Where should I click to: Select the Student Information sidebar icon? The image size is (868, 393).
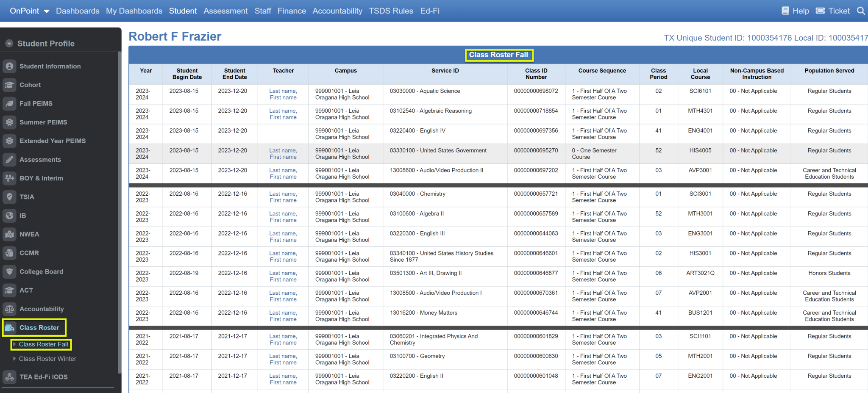[x=9, y=66]
